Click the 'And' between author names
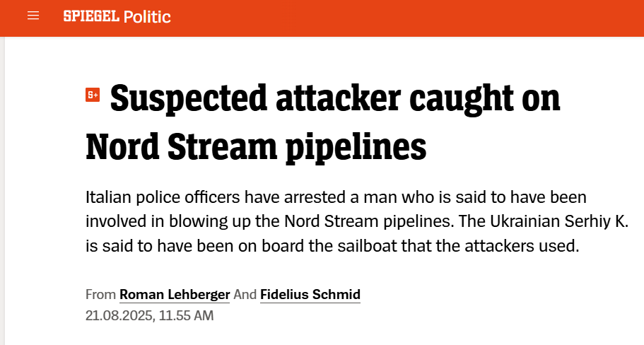 245,294
